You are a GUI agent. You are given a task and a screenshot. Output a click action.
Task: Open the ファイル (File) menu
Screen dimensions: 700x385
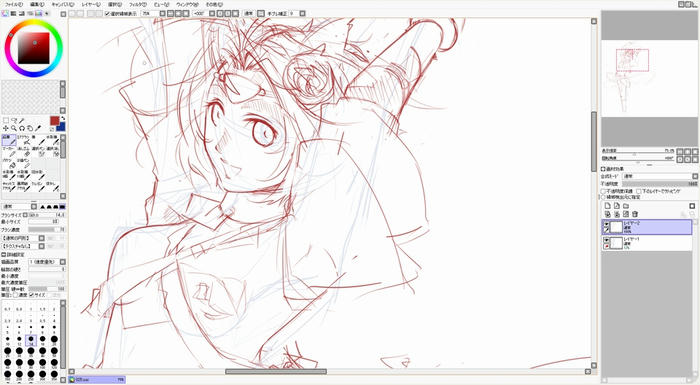pos(14,4)
